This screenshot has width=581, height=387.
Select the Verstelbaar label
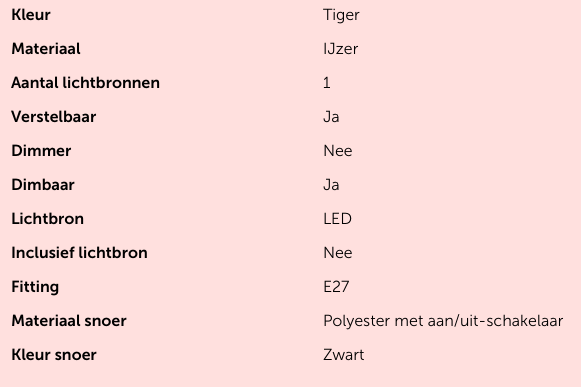54,117
